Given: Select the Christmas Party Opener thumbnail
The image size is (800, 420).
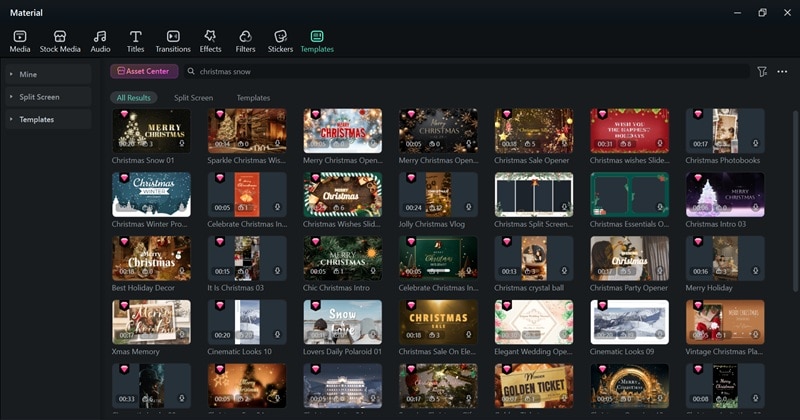Looking at the screenshot, I should point(630,258).
